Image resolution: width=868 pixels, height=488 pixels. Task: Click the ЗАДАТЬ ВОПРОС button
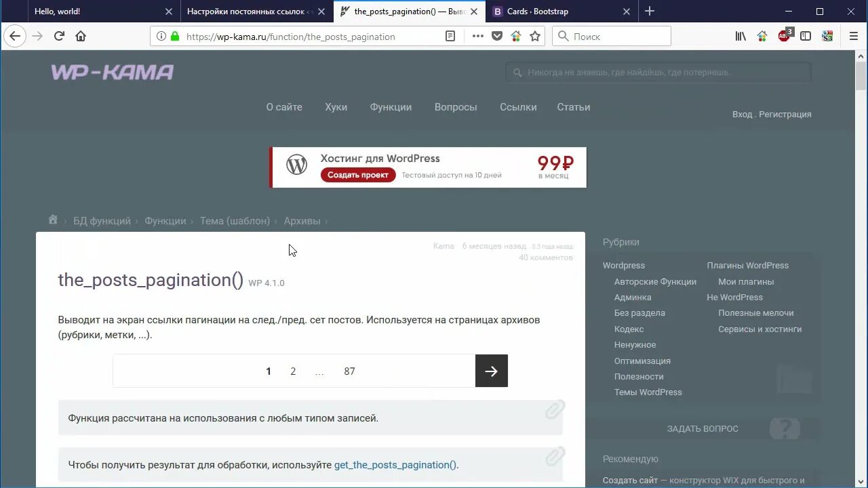(703, 428)
